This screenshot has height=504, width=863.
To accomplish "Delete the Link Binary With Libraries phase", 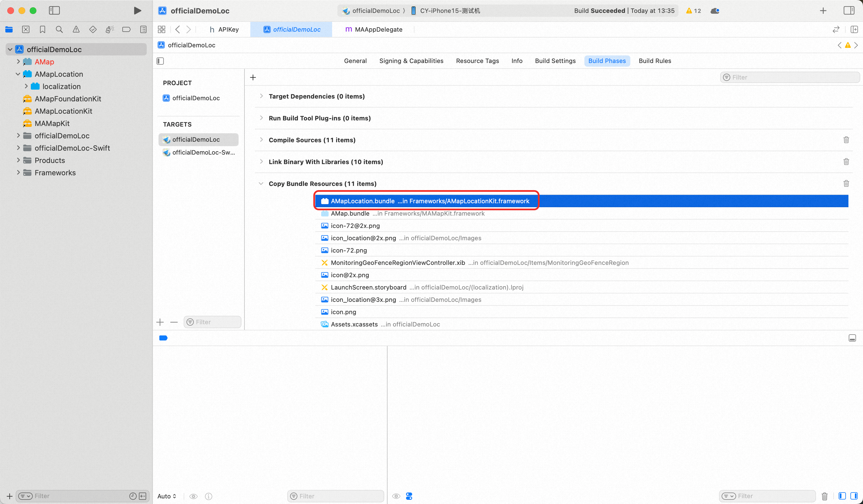I will click(x=846, y=162).
